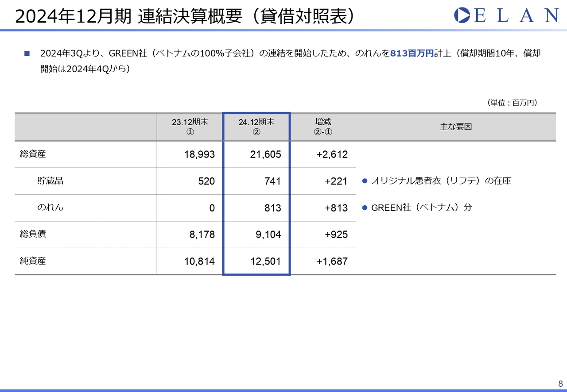Select the '主な要因' column header
Viewport: 567px width, 392px height.
[456, 127]
